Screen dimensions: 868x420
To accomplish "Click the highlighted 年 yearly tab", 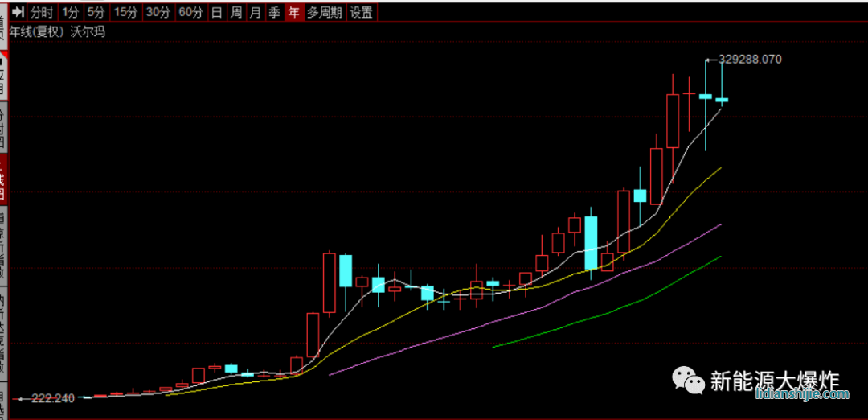I will (293, 12).
